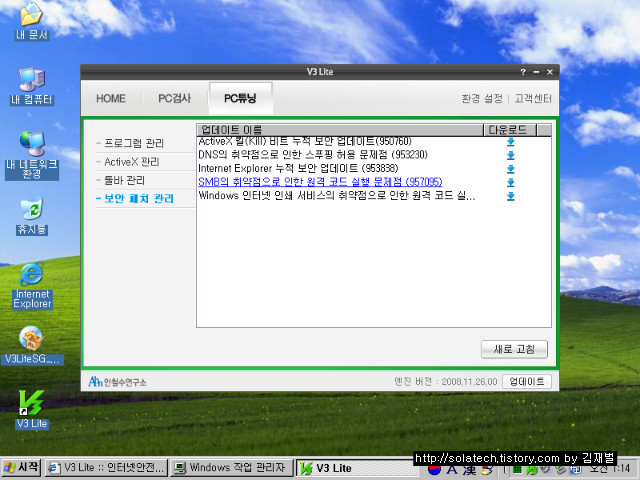Select Windows 인터넷 인쇄 서비스 update row
Image resolution: width=640 pixels, height=480 pixels.
pyautogui.click(x=374, y=196)
